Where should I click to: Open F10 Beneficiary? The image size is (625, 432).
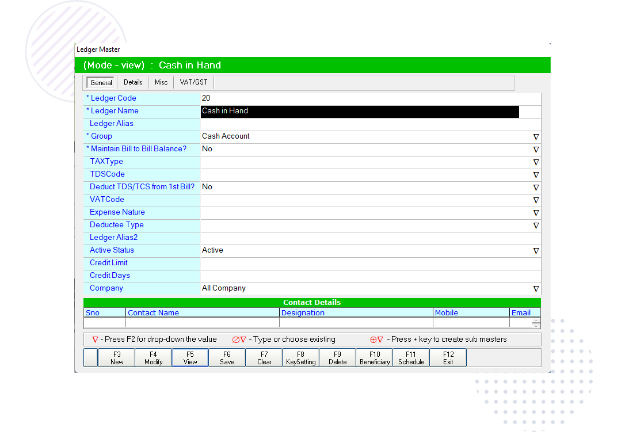pyautogui.click(x=374, y=357)
